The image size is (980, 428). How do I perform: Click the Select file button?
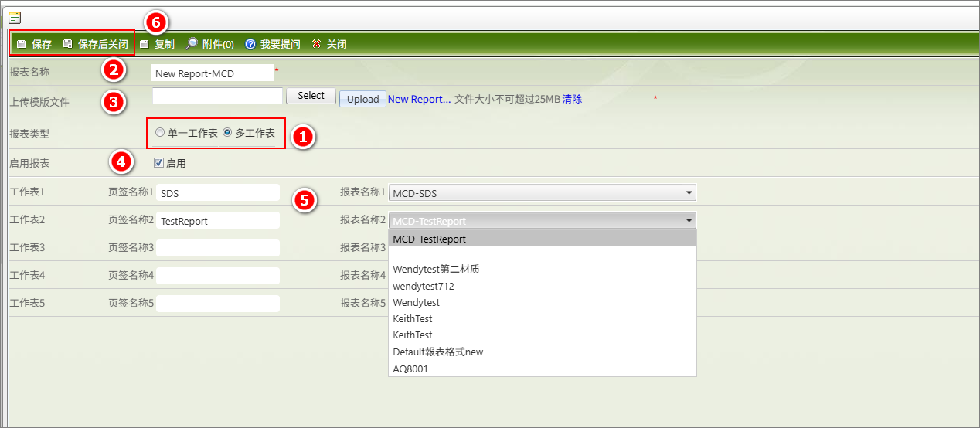pos(311,96)
